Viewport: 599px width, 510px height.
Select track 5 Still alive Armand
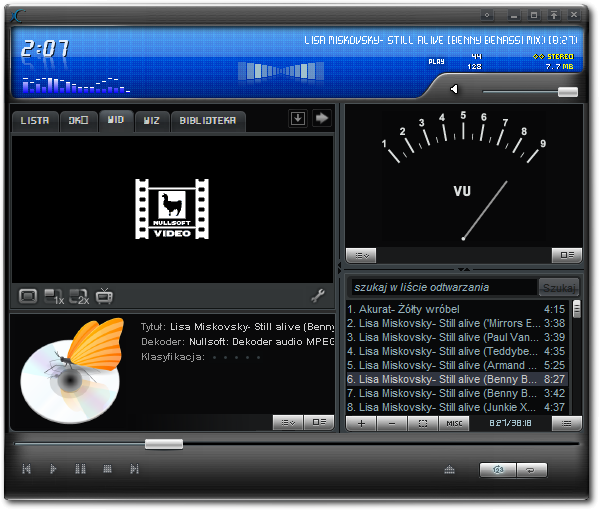(x=457, y=365)
